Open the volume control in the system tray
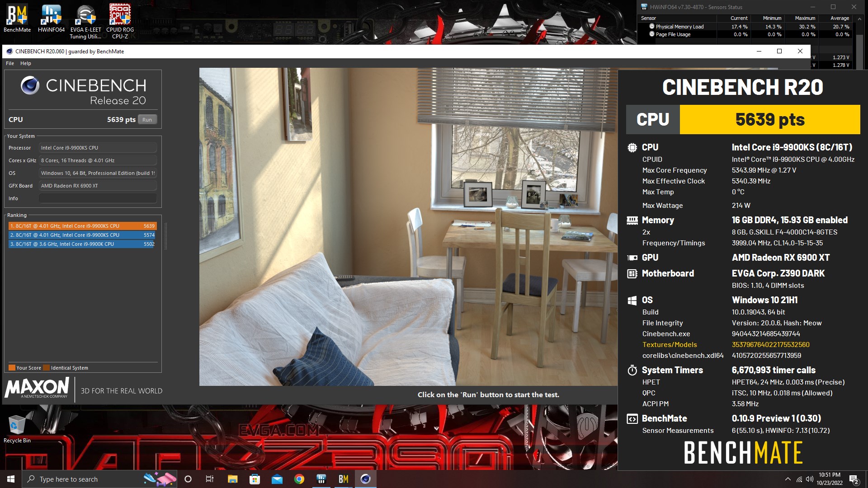Screen dimensions: 868x488 pyautogui.click(x=809, y=479)
